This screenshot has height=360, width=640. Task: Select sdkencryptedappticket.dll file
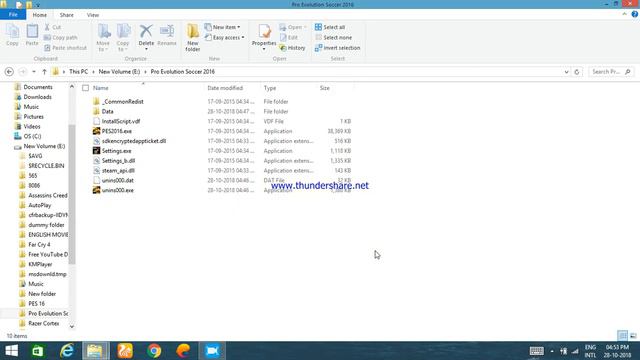134,141
